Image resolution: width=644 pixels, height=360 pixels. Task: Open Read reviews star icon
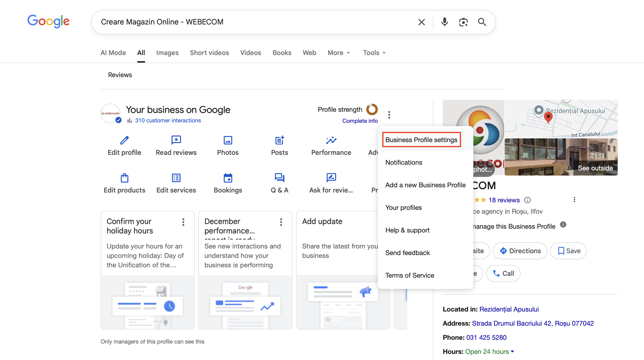(176, 140)
